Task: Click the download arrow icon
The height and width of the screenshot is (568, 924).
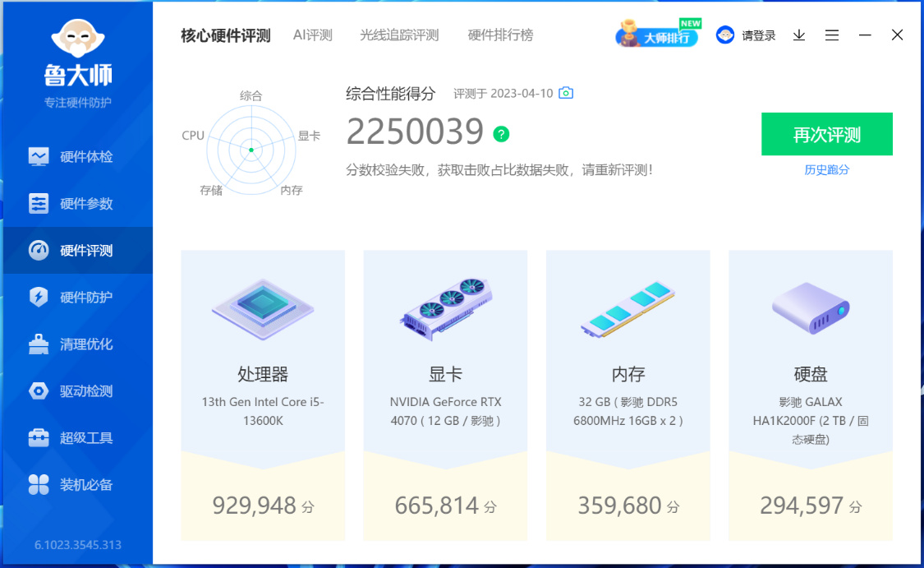Action: [x=799, y=35]
